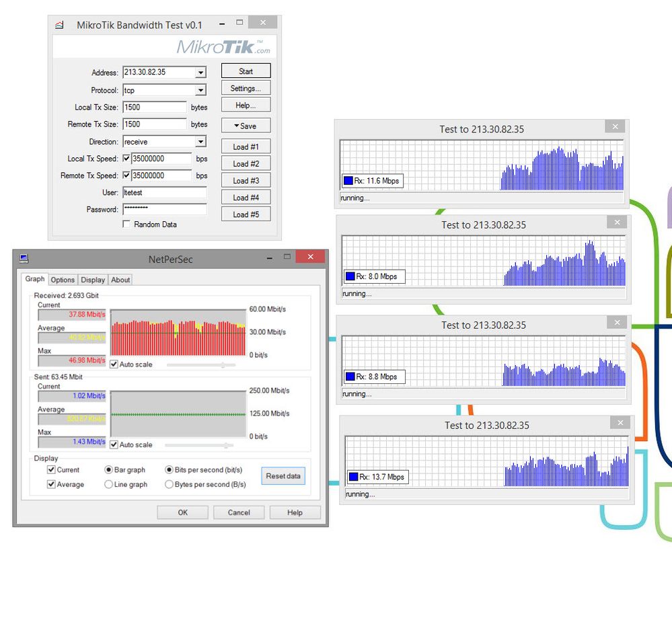
Task: Open the Direction receive dropdown
Action: pos(200,142)
